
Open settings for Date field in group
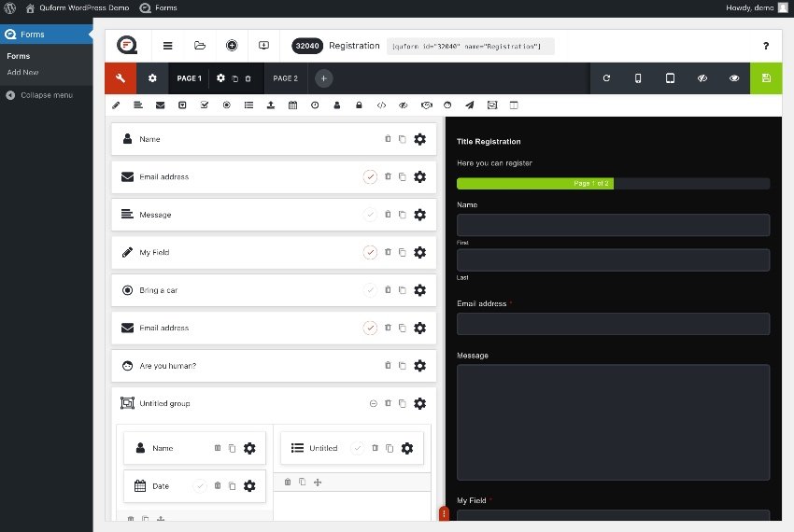tap(249, 486)
